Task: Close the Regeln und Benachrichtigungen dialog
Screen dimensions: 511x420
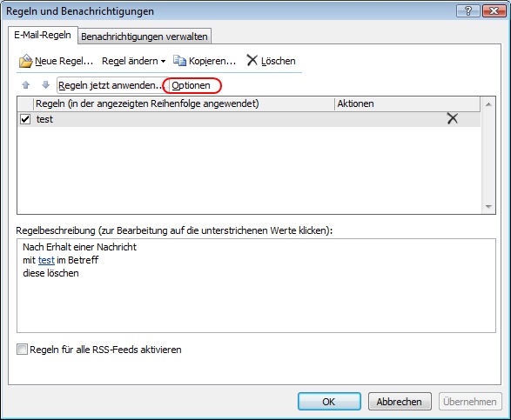Action: [x=494, y=11]
